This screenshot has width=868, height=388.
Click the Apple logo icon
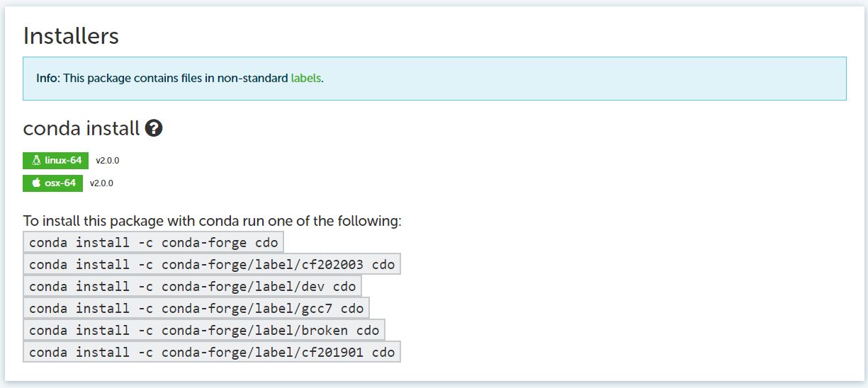pos(36,183)
